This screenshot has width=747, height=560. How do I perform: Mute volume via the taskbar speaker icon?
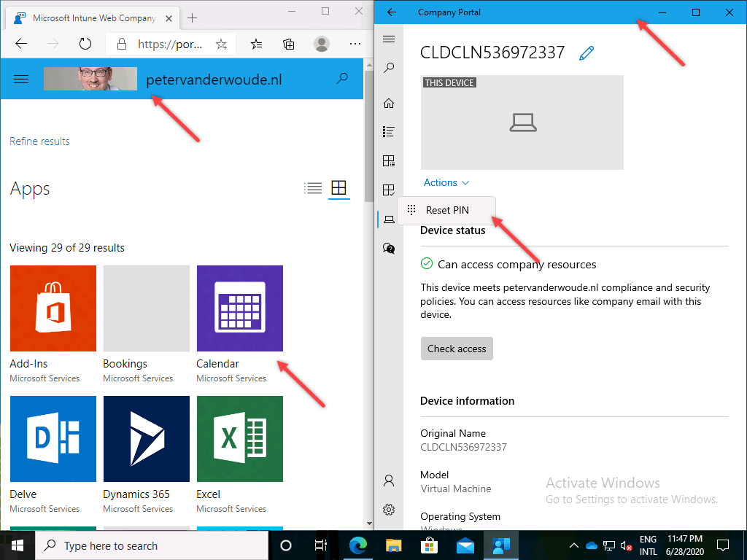pos(626,545)
